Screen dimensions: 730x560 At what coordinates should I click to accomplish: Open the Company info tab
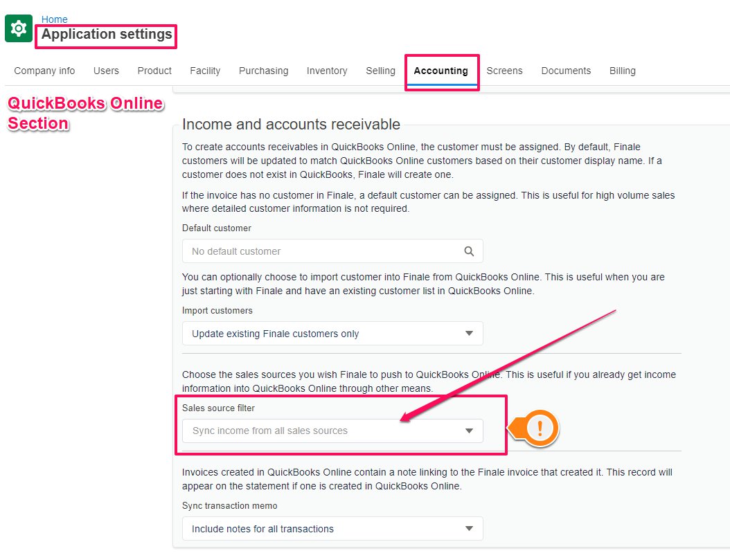[x=44, y=71]
